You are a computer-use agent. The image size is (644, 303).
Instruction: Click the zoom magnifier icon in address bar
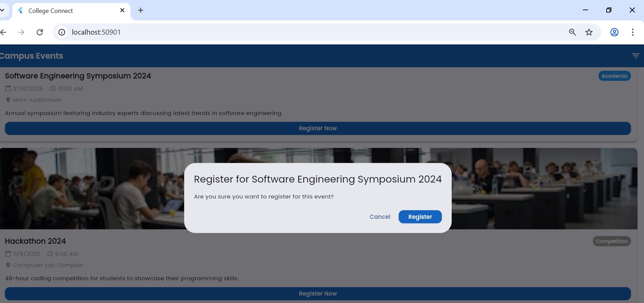click(x=572, y=32)
